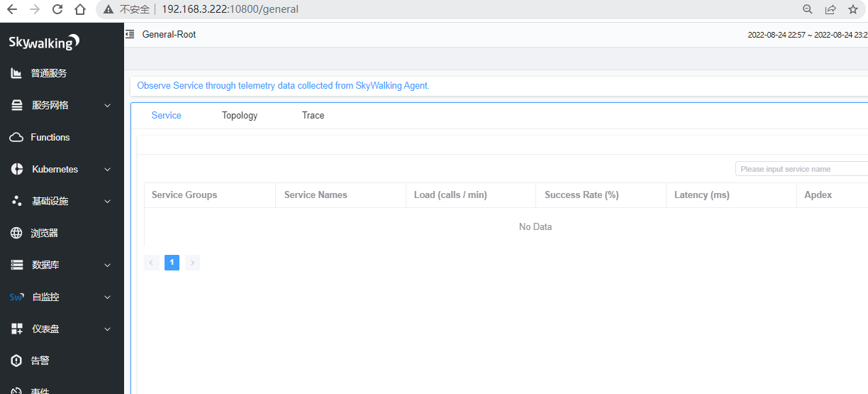868x394 pixels.
Task: Switch to the Topology tab
Action: coord(240,115)
